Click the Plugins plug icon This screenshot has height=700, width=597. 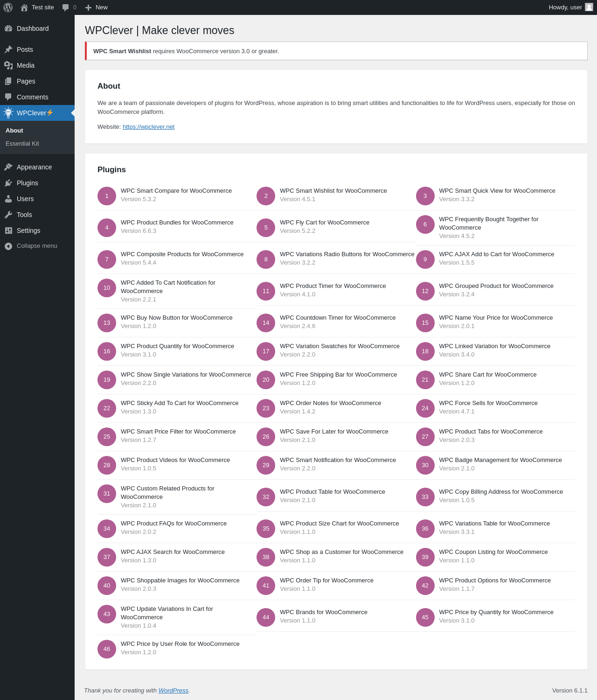click(x=8, y=183)
